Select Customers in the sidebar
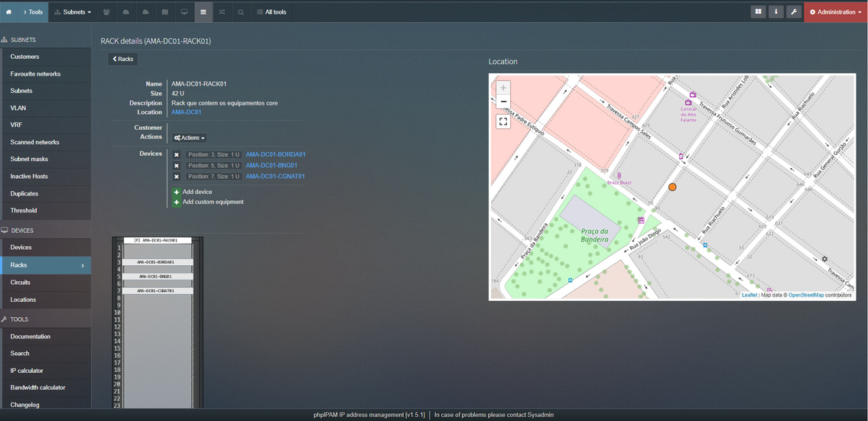868x421 pixels. pyautogui.click(x=46, y=57)
